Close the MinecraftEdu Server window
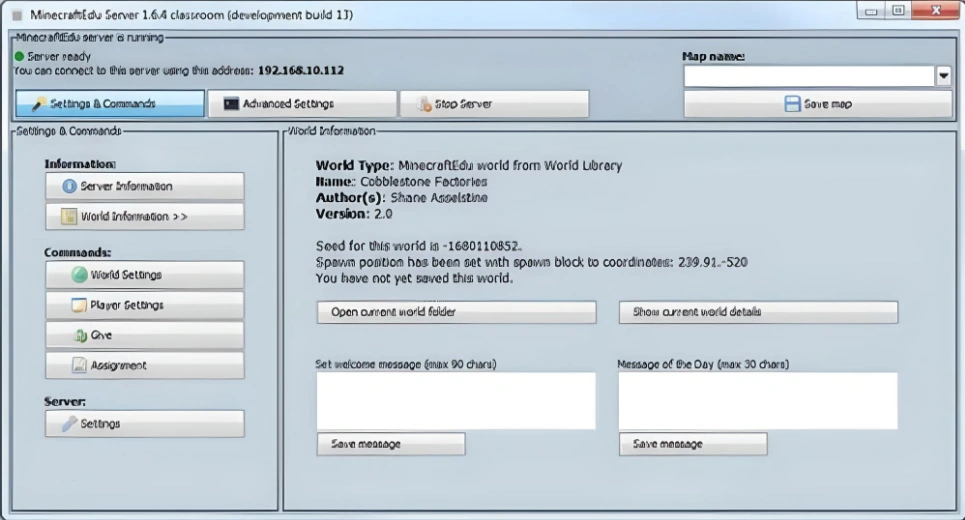 point(935,10)
